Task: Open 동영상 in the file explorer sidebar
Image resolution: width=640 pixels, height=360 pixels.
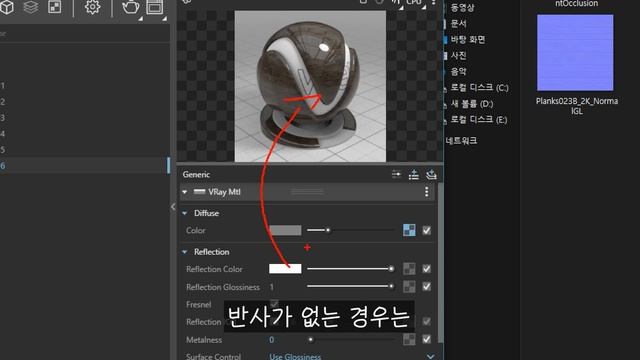Action: pyautogui.click(x=462, y=7)
